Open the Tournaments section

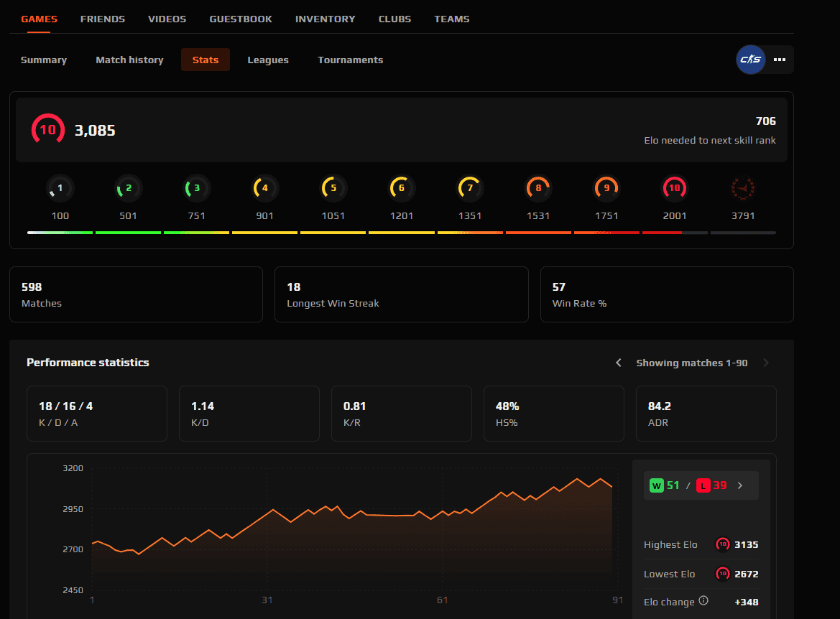tap(351, 60)
